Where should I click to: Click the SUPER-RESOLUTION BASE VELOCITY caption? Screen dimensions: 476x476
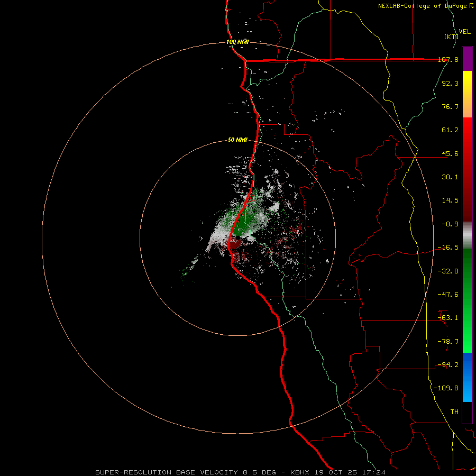pos(241,472)
